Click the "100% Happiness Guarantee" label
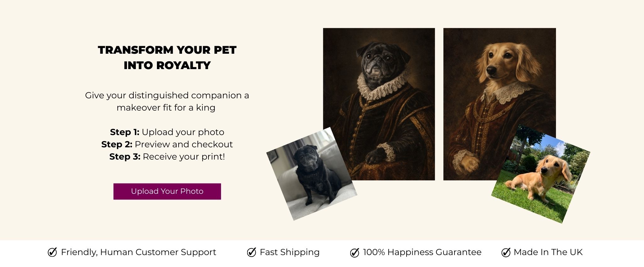The height and width of the screenshot is (267, 644). pos(422,252)
